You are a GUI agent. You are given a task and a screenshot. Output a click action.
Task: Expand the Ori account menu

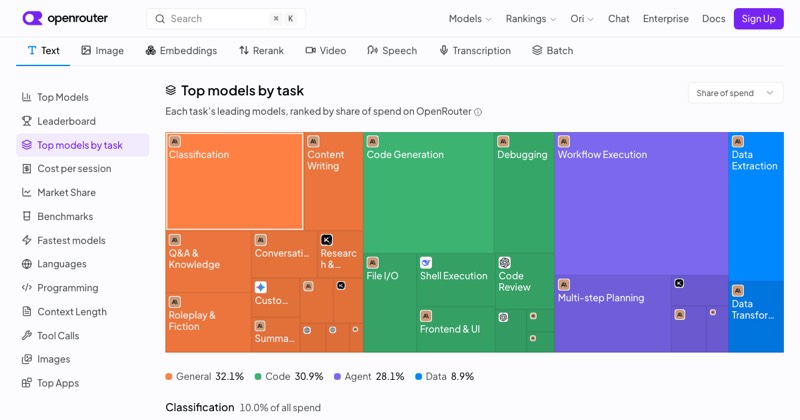click(x=582, y=19)
